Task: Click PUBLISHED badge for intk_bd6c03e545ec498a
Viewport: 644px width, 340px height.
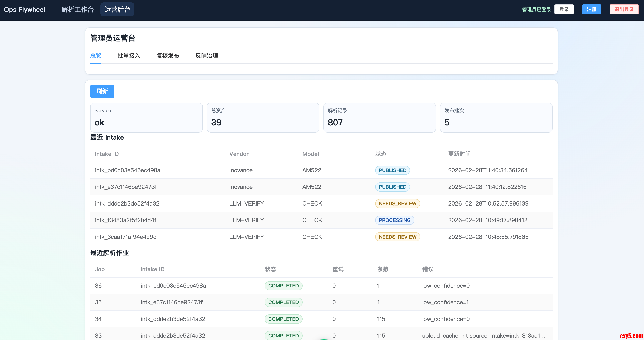Action: tap(392, 170)
